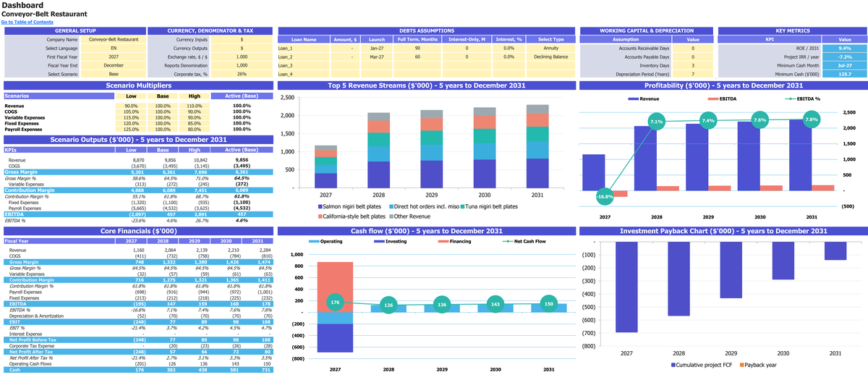The height and width of the screenshot is (375, 868).
Task: Select Loan_2 full term value 60
Action: 417,56
